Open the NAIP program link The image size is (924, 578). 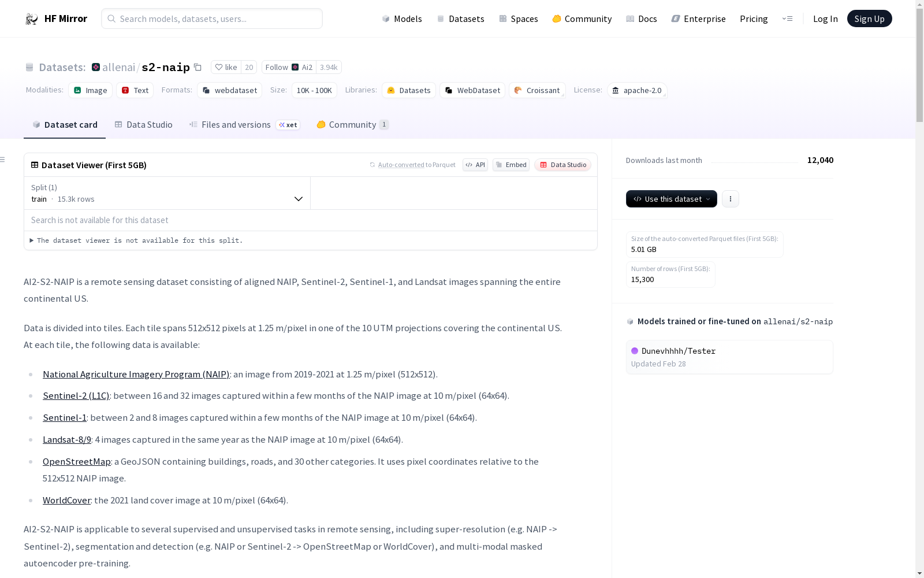136,374
